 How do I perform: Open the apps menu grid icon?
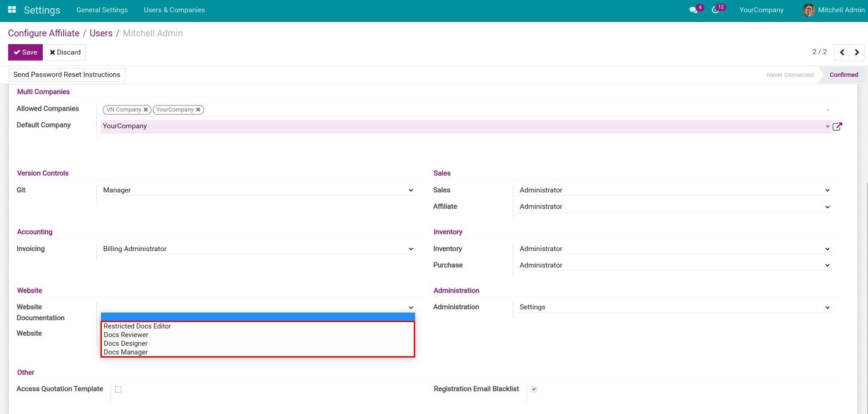coord(11,10)
